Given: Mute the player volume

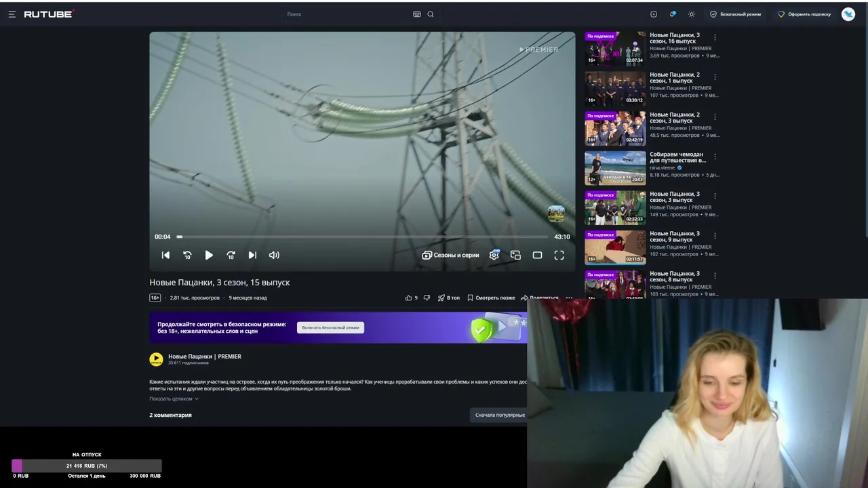Looking at the screenshot, I should coord(274,255).
